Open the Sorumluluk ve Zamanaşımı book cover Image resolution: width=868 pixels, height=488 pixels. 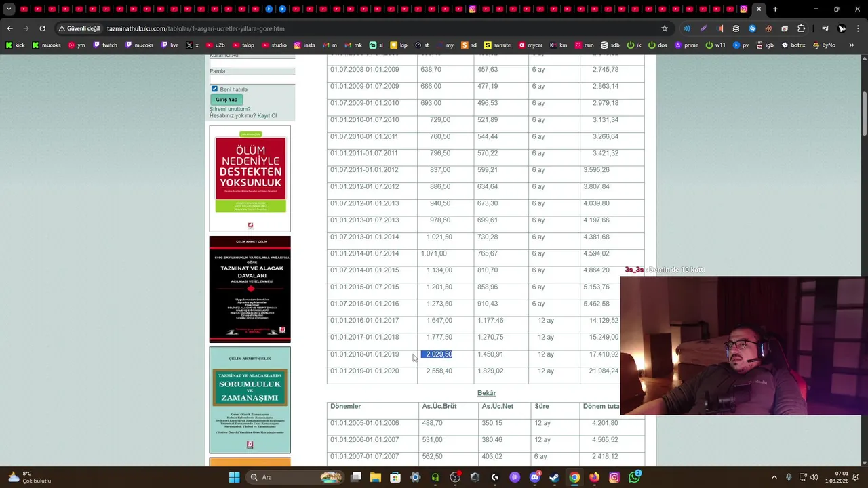pos(250,400)
